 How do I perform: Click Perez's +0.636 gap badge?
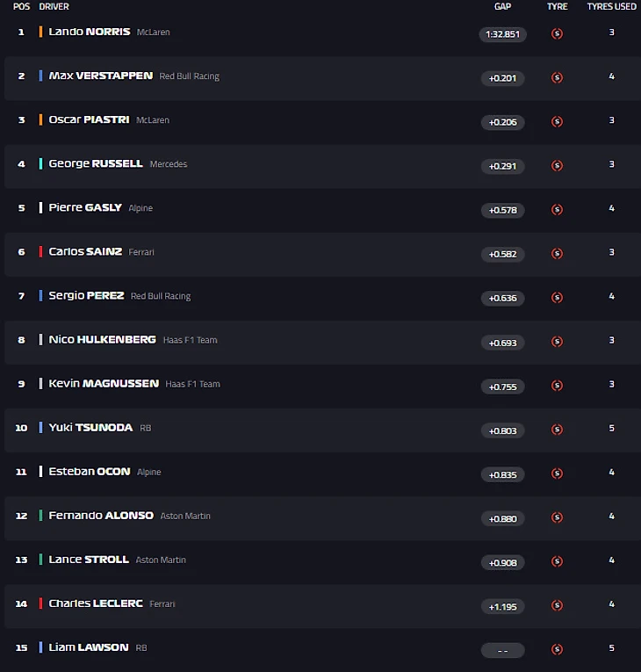502,298
